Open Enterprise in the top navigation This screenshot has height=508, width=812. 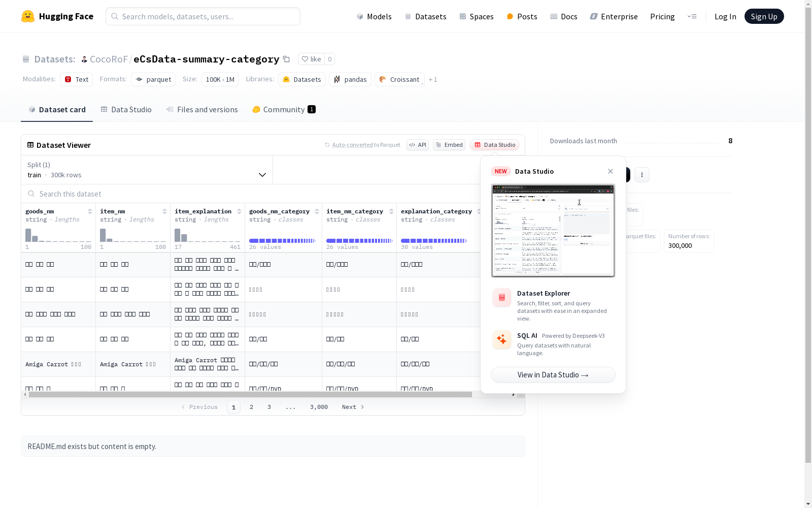pos(614,16)
